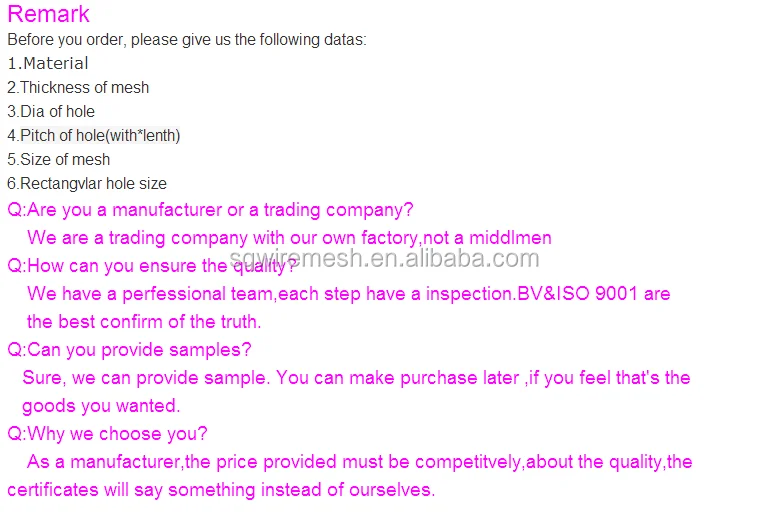766x518 pixels.
Task: Click the "As a manufacturer, the price provided" line
Action: pyautogui.click(x=359, y=462)
